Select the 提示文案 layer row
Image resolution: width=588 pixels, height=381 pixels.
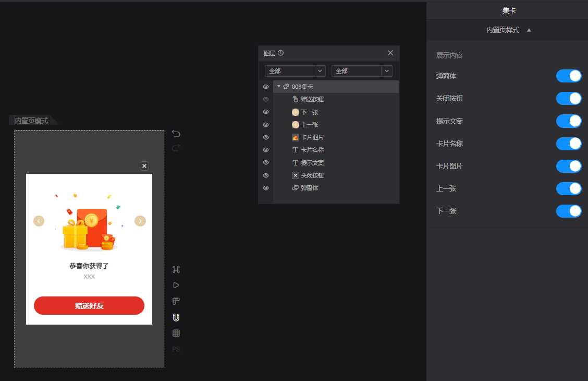[336, 162]
